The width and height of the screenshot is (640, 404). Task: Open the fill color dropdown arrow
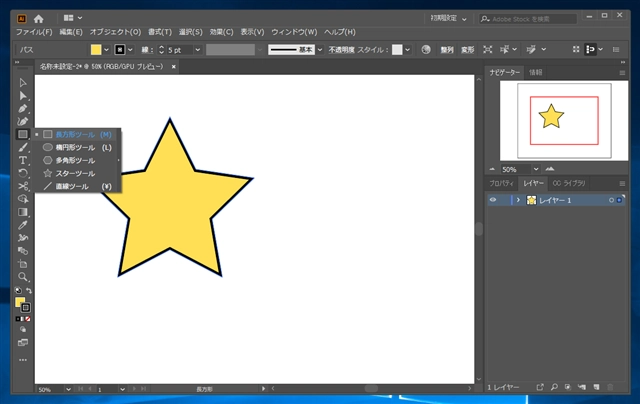coord(107,50)
